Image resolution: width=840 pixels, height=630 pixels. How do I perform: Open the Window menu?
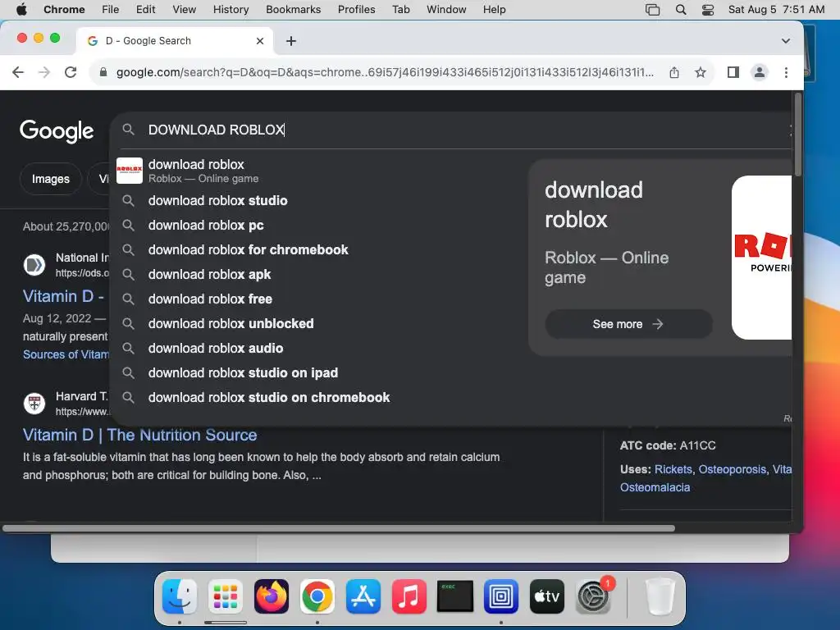point(446,10)
